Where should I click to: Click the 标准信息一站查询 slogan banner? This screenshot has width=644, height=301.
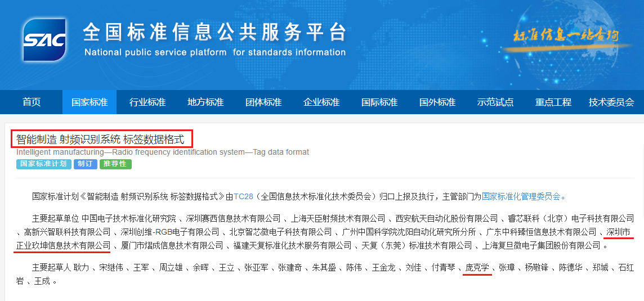pos(566,36)
